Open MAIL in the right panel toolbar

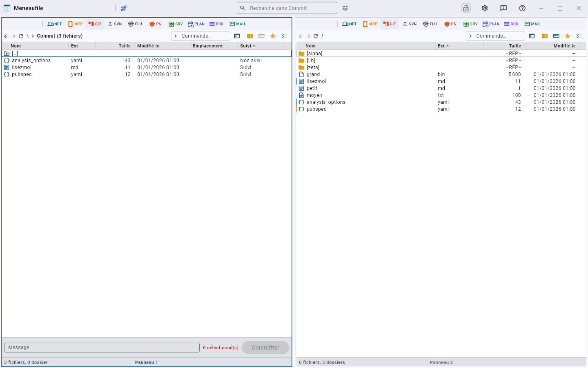pos(532,24)
